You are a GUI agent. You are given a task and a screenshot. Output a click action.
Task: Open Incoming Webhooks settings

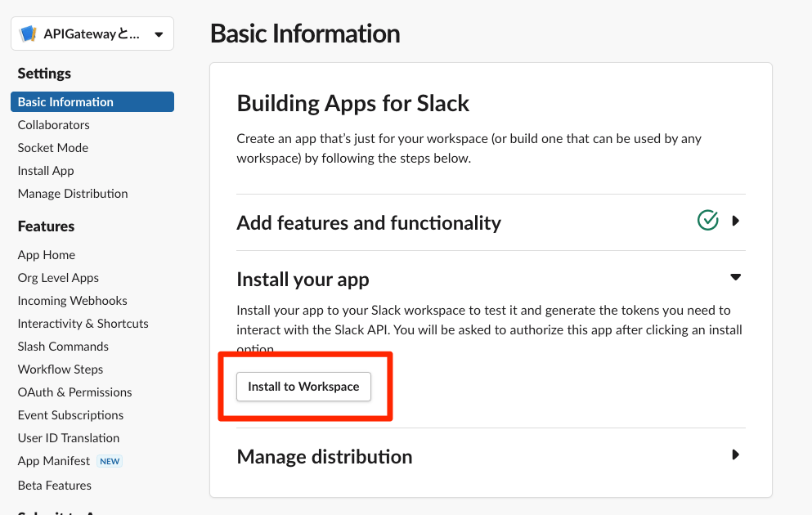73,301
